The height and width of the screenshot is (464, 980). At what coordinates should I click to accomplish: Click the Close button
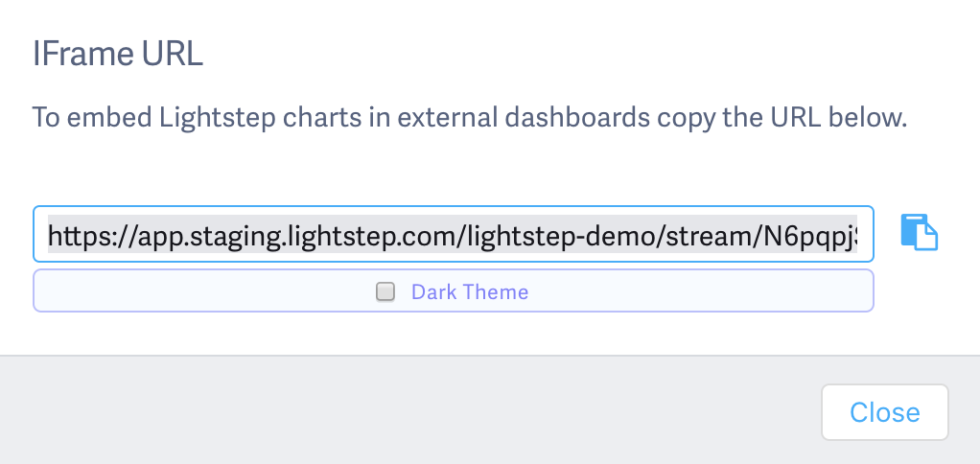[x=884, y=412]
